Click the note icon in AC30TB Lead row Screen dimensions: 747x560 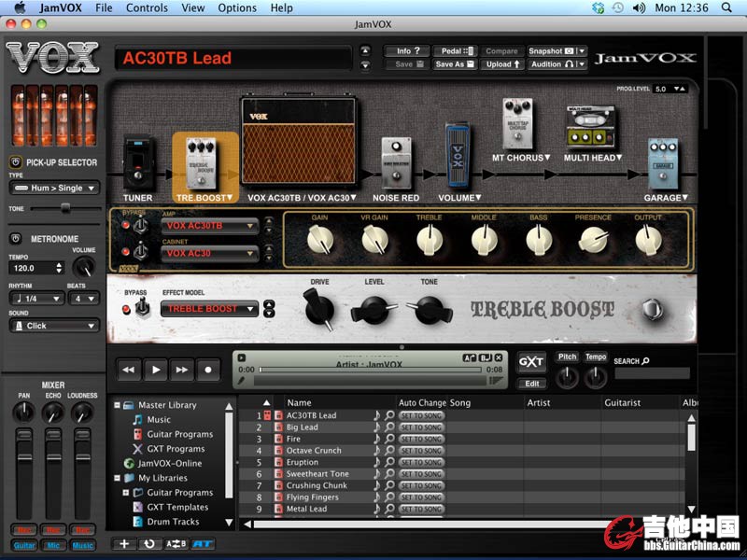377,415
